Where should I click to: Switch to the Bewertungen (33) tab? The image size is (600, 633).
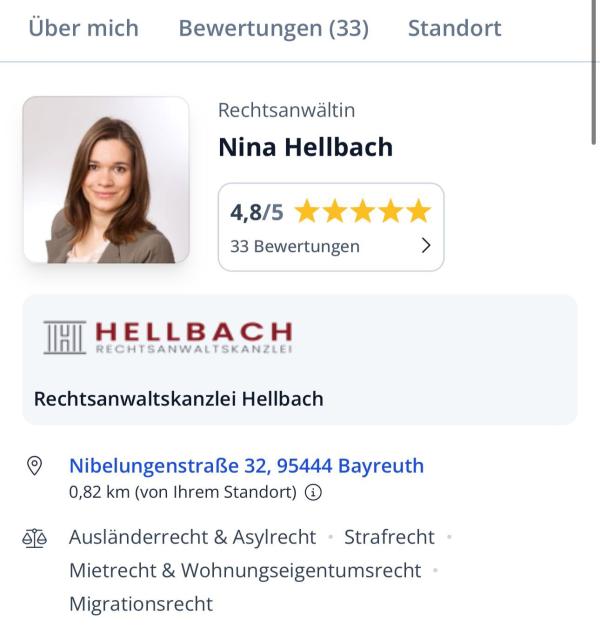point(273,28)
